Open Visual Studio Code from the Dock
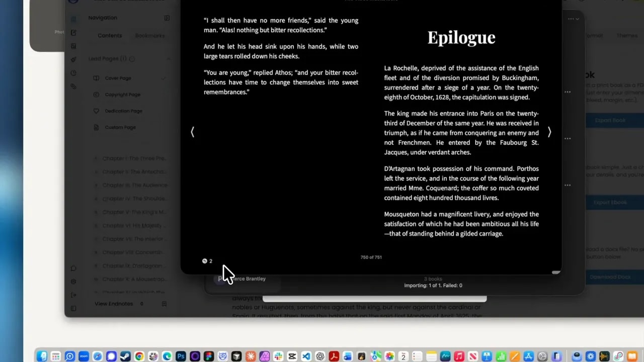Screen dimensions: 644x362 tap(306, 356)
